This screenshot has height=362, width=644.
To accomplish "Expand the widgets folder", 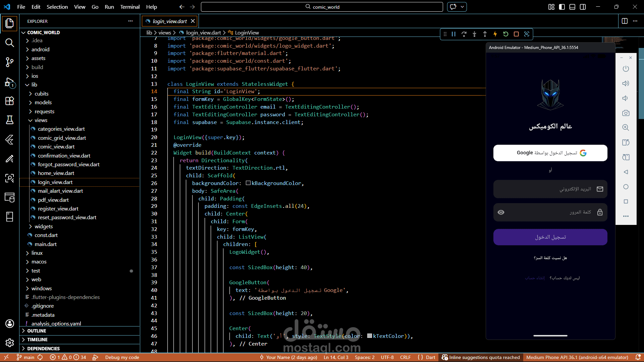I will (44, 226).
